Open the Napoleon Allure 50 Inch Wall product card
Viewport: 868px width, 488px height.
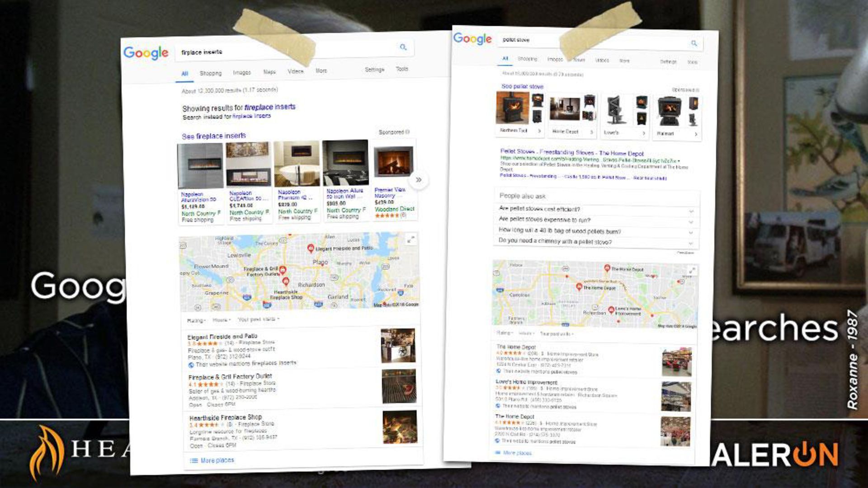(345, 180)
